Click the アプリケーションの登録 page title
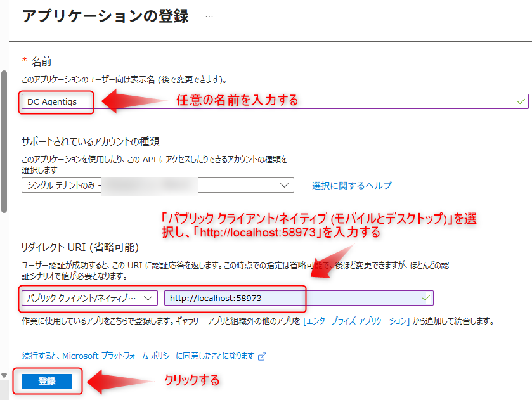This screenshot has width=532, height=400. (x=105, y=16)
